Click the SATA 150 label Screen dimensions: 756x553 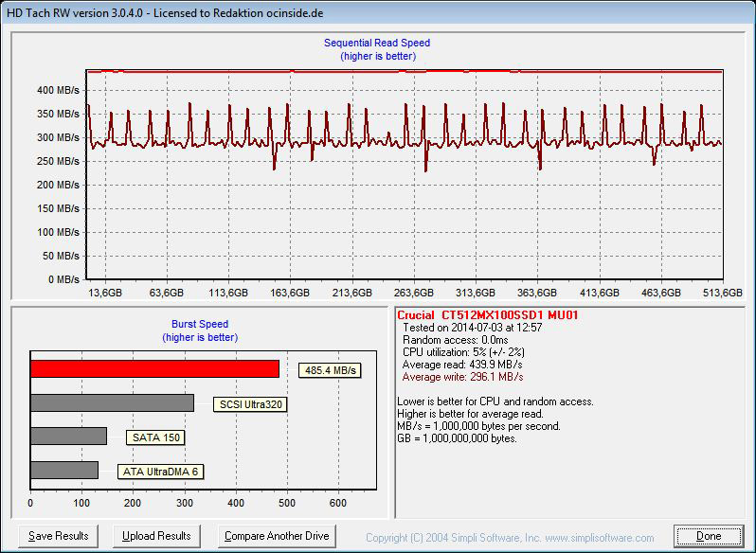point(155,437)
